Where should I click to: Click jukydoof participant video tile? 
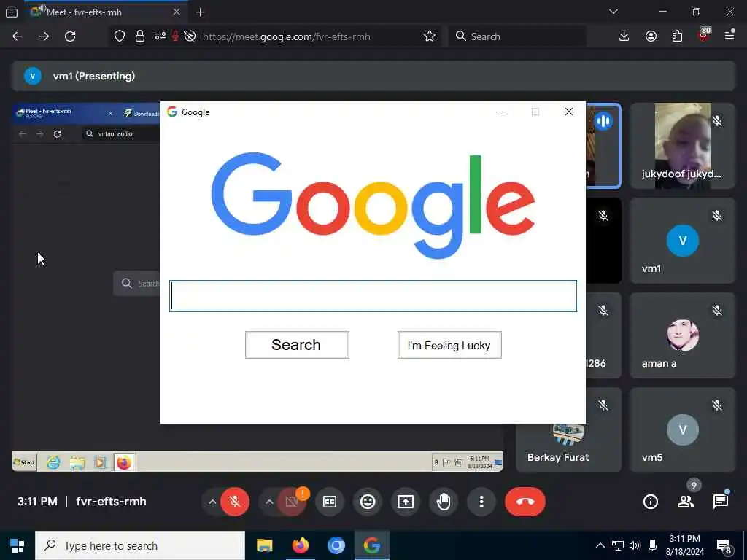point(682,146)
